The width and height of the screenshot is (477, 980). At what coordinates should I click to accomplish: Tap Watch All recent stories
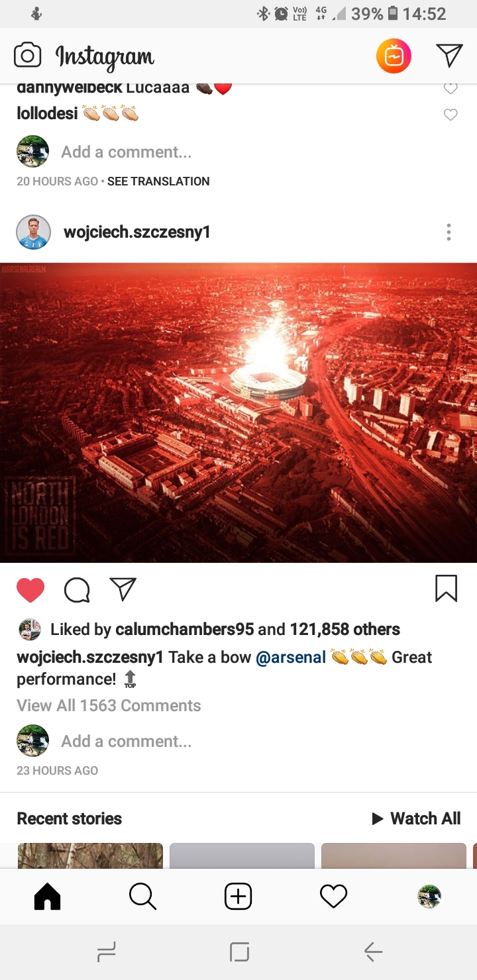pos(416,818)
